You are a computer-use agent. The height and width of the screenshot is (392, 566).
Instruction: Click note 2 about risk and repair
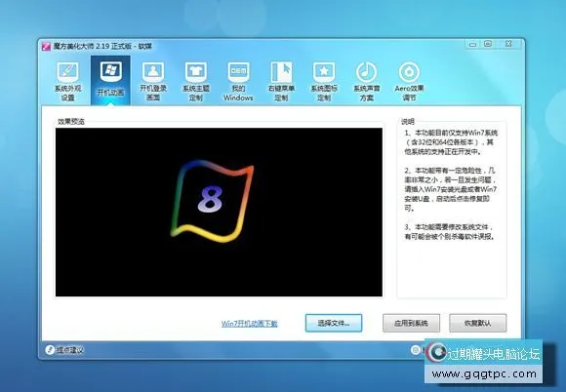(451, 189)
